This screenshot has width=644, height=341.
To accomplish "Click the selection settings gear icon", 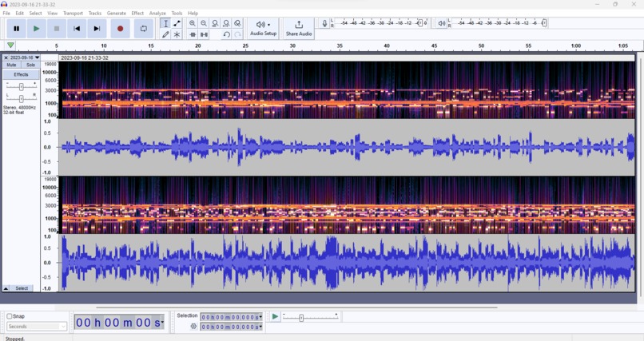I will pos(194,327).
